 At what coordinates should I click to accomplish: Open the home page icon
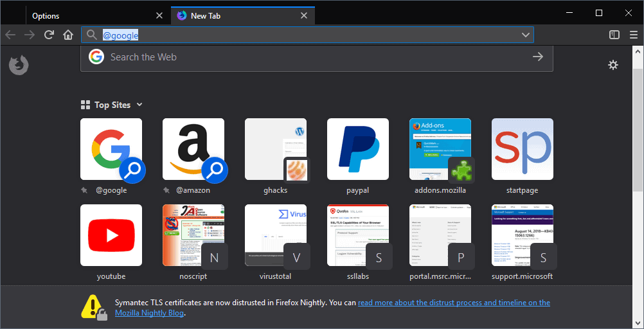(x=67, y=35)
